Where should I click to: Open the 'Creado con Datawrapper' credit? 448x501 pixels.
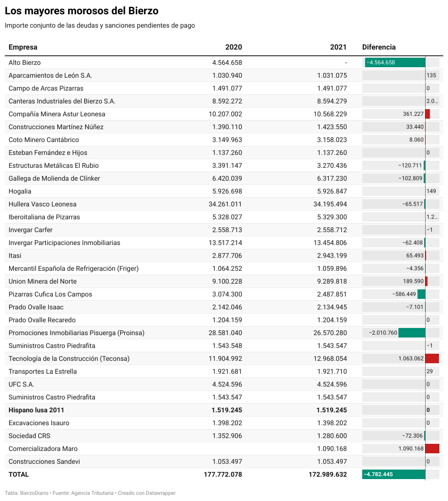click(x=147, y=493)
